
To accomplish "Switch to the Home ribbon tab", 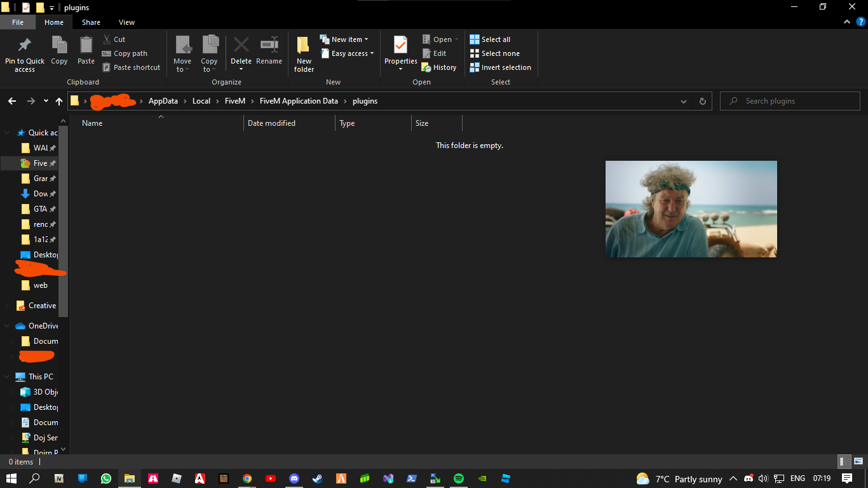I will pyautogui.click(x=54, y=22).
